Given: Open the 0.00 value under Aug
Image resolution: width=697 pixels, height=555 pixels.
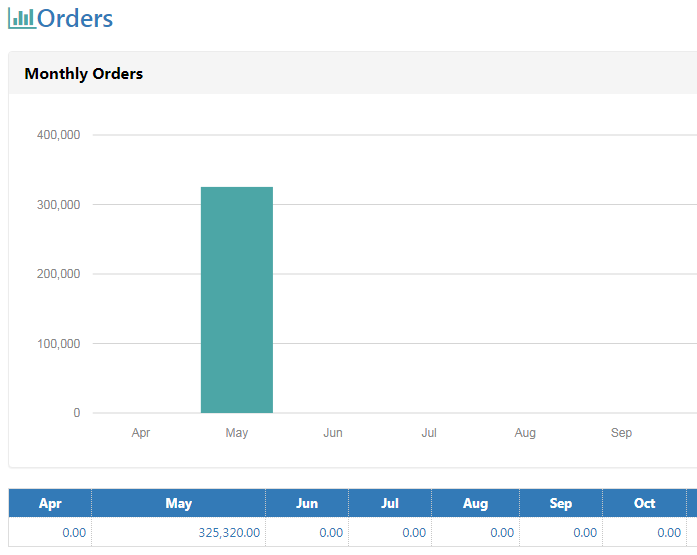Looking at the screenshot, I should click(502, 533).
